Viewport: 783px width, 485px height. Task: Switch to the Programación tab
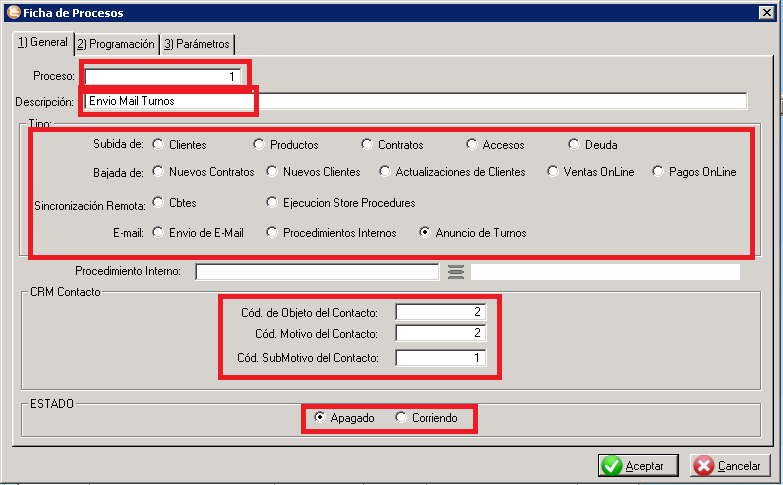(x=116, y=44)
